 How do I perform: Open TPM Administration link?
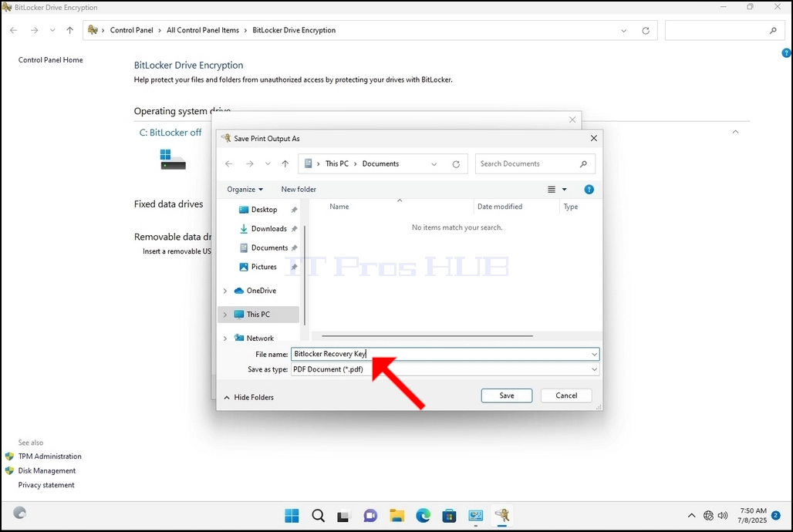[x=49, y=456]
